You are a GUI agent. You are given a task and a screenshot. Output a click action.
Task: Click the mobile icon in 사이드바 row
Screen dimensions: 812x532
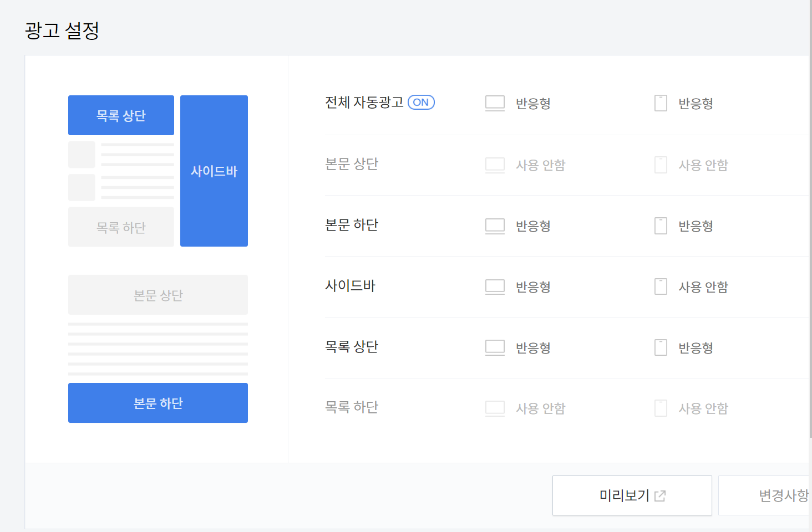tap(661, 287)
